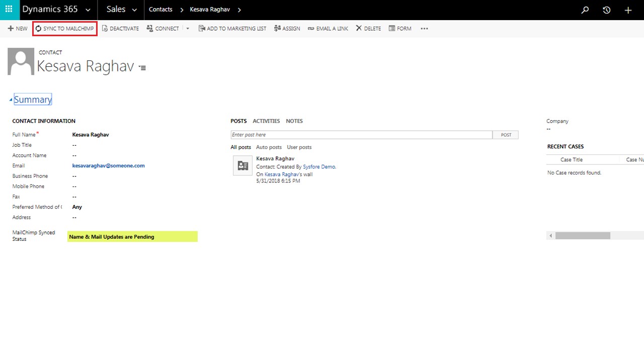Click Kesava Raghav breadcrumb item
Screen dimensions: 644x362
coord(210,10)
